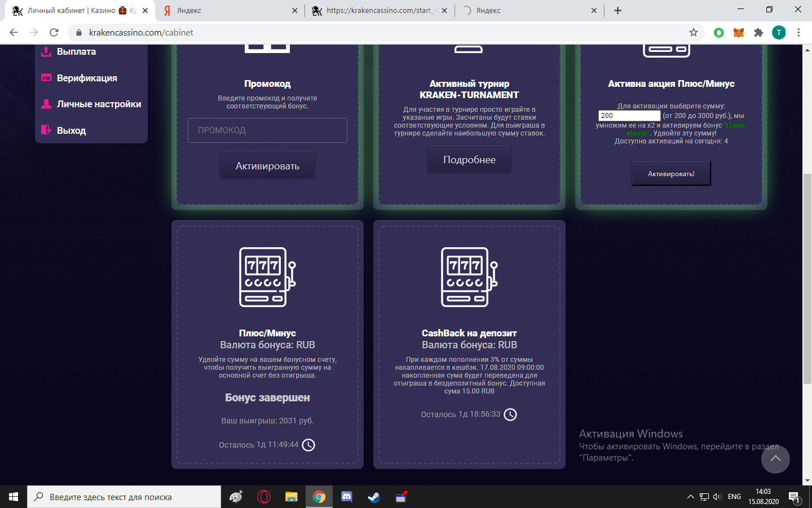Click the ПРОМОКОД input field

267,130
